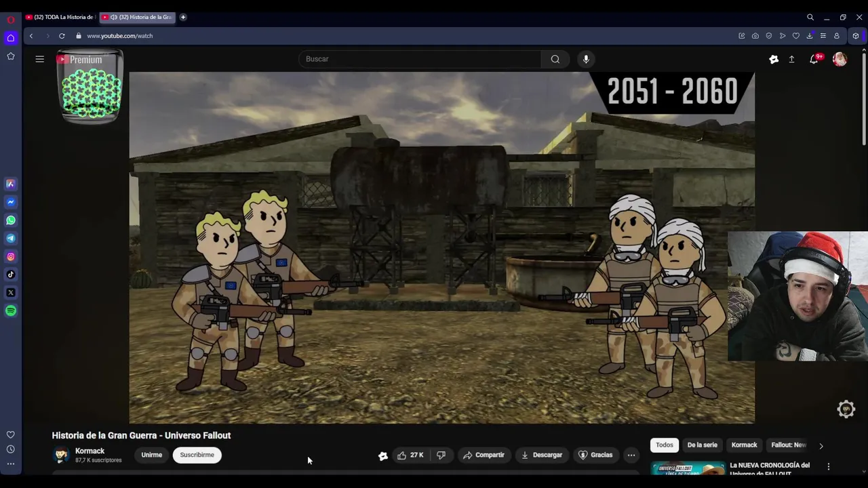
Task: Open sidebar setup three-dots menu
Action: (11, 464)
